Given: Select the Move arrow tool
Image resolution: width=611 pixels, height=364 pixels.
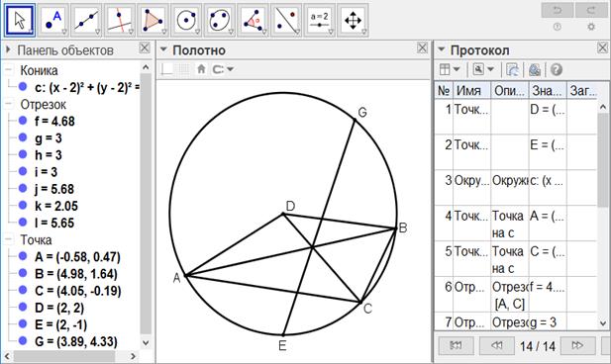Looking at the screenshot, I should click(20, 20).
